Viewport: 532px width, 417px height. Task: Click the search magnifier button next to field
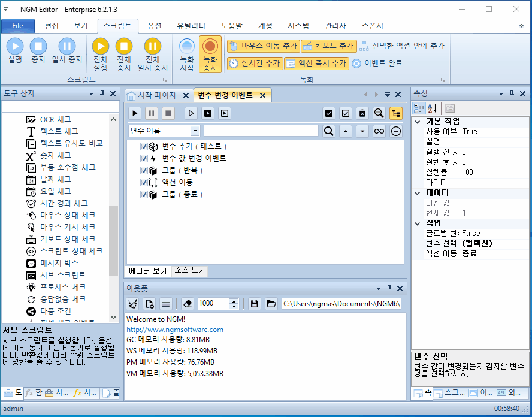(329, 131)
